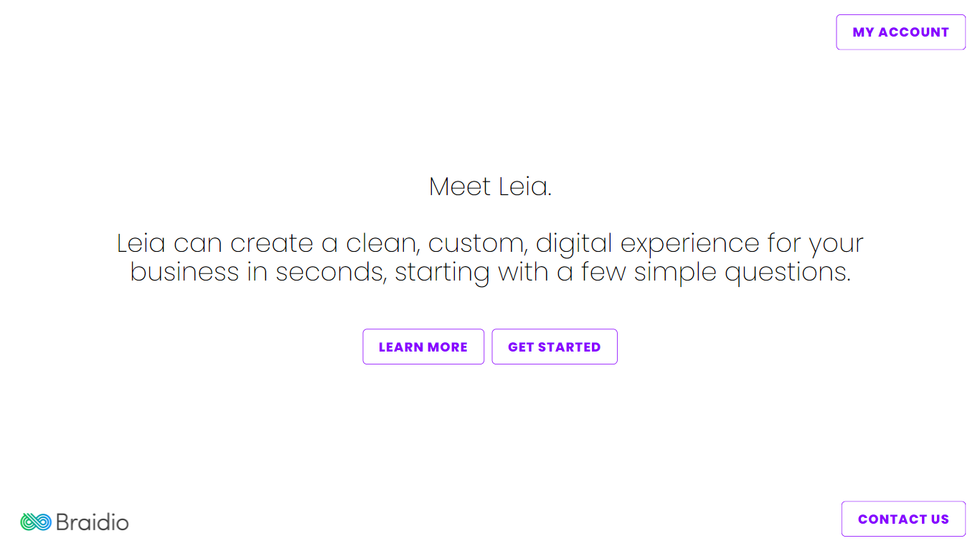Click the Braidio wordmark text

92,522
